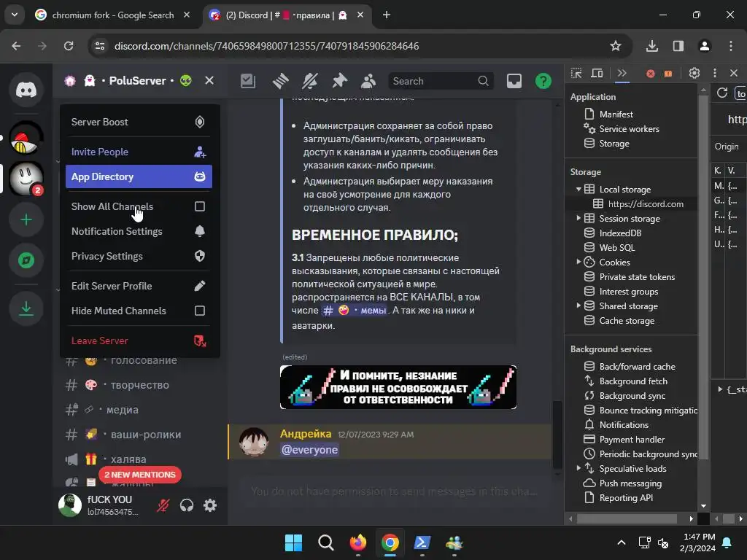Screen dimensions: 747x560
Task: Activate DevTools inspect element picker icon
Action: click(x=576, y=74)
